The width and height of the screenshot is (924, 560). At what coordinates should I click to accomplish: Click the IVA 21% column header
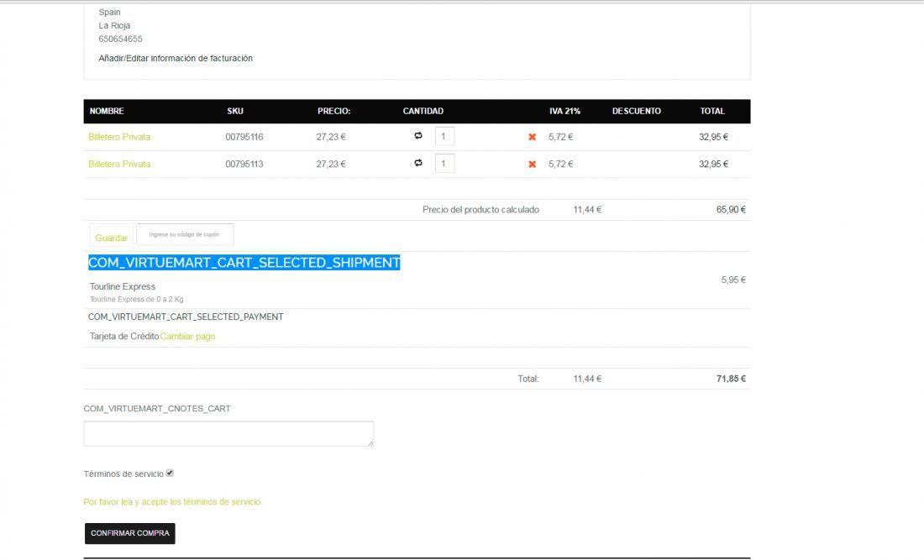click(x=564, y=111)
